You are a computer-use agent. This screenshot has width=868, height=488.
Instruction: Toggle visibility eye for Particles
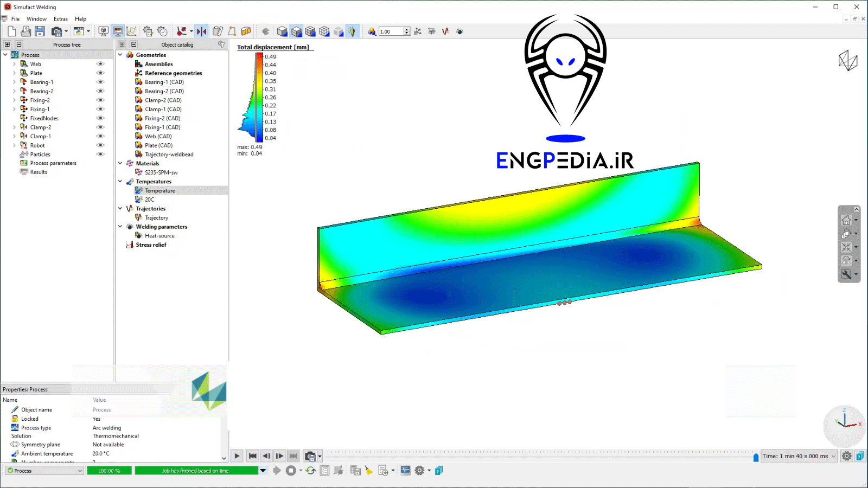(100, 154)
